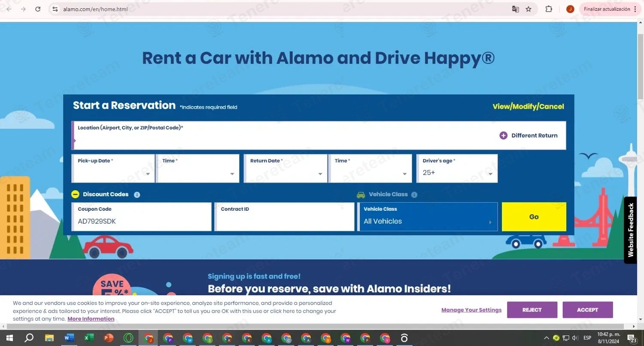Screen dimensions: 644x346
Task: Open the View/Modify/Cancel link
Action: click(x=528, y=106)
